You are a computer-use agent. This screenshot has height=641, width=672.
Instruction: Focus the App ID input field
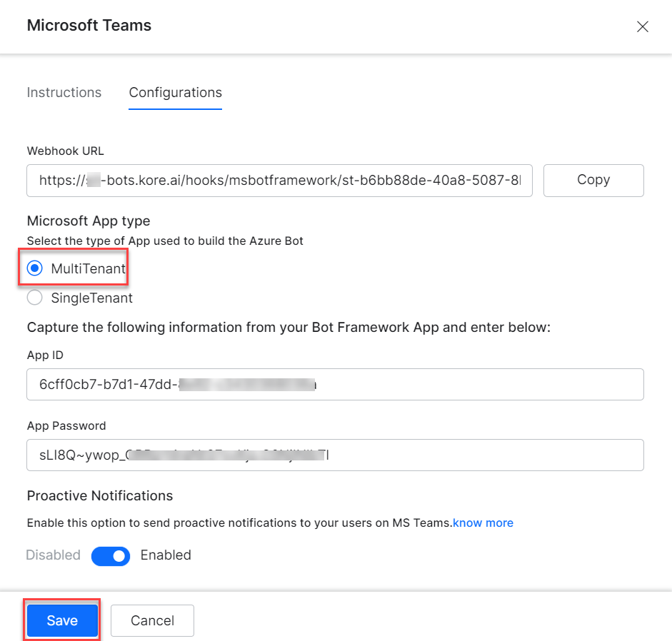click(335, 384)
